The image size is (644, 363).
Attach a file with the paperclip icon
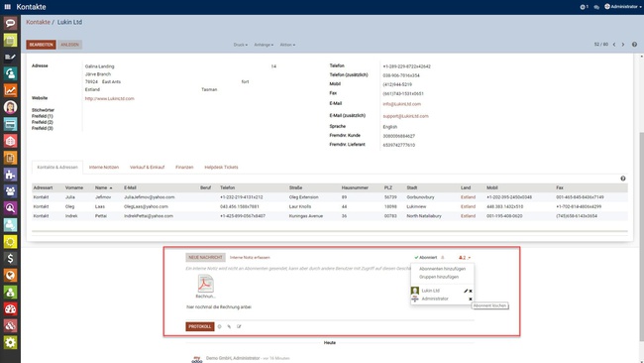click(x=229, y=326)
